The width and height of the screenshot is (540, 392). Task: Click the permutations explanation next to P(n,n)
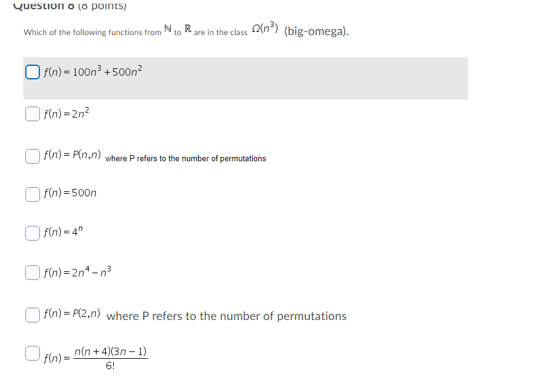(x=185, y=158)
